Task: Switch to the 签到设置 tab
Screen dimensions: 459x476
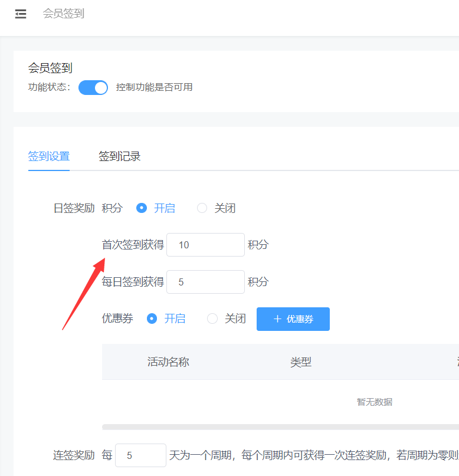Action: (x=49, y=156)
